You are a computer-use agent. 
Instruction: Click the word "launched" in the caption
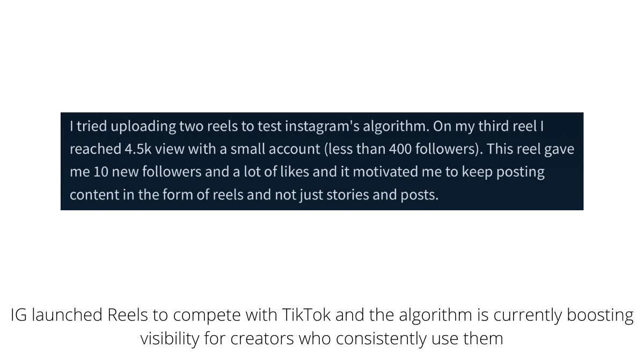pos(68,315)
